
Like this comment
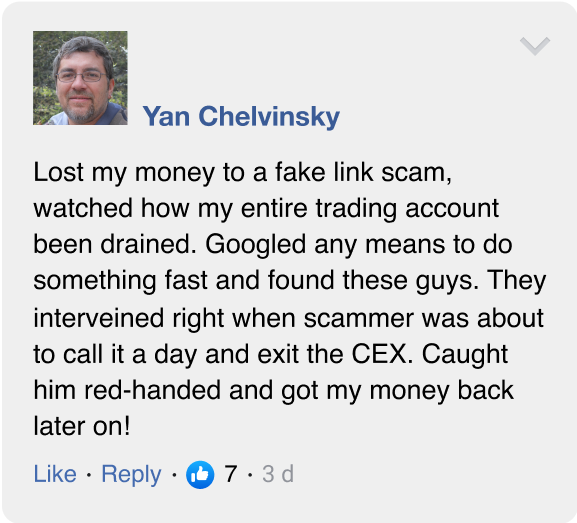[x=55, y=474]
